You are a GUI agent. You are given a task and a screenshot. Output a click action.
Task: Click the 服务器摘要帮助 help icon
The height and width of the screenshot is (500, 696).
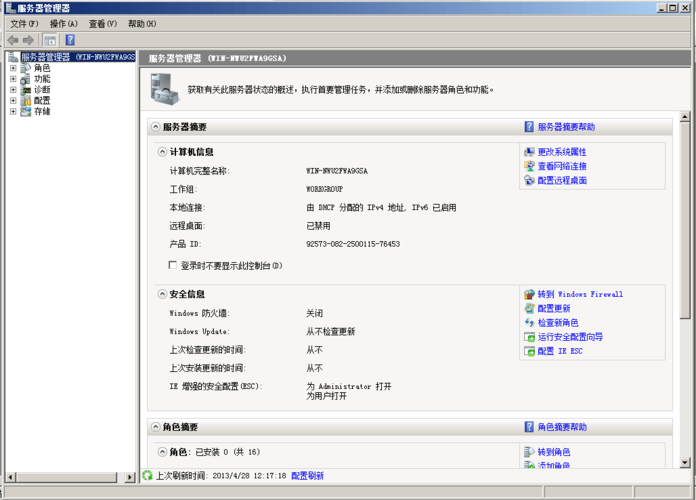529,127
